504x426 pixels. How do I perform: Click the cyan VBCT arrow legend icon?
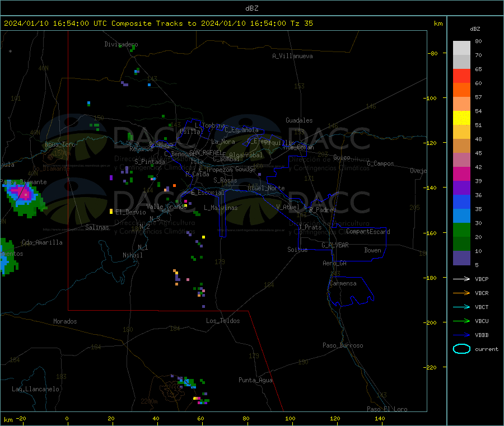pos(461,307)
